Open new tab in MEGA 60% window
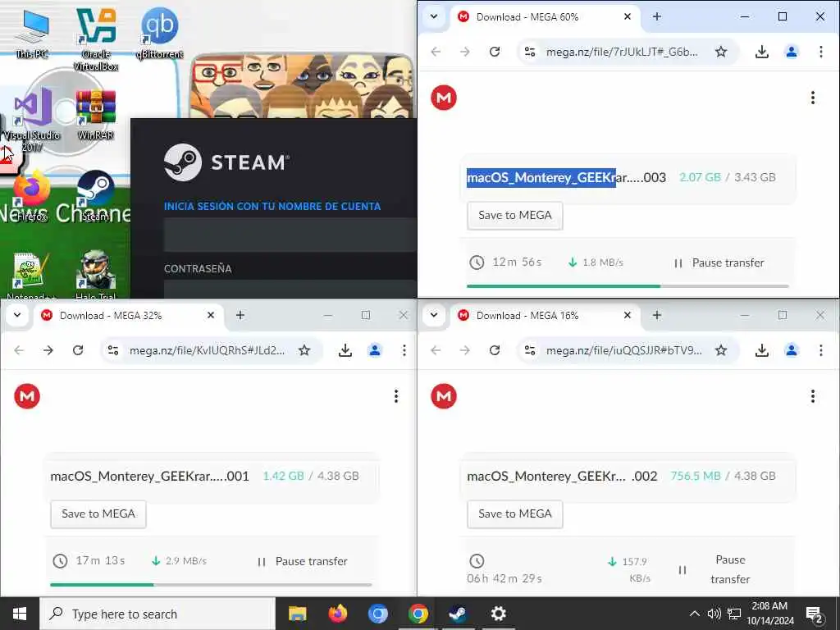Image resolution: width=840 pixels, height=630 pixels. [657, 16]
